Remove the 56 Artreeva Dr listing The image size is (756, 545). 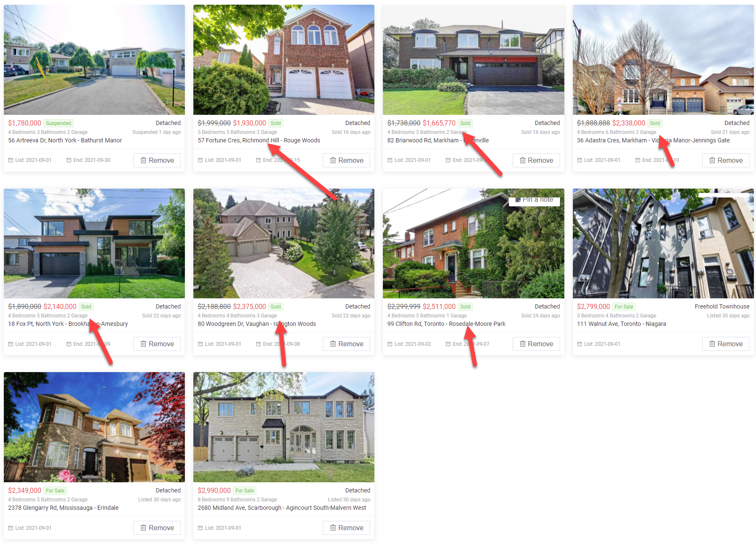pyautogui.click(x=157, y=160)
